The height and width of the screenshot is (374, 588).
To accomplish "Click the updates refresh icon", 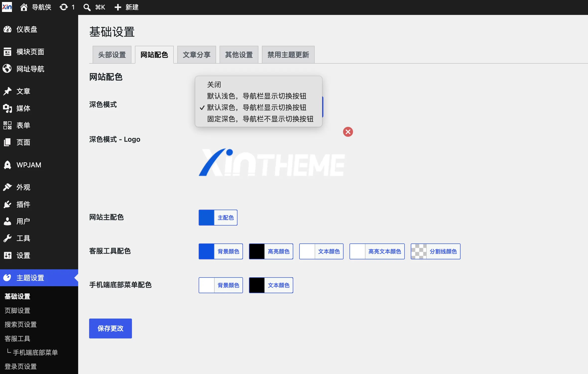I will (x=64, y=7).
